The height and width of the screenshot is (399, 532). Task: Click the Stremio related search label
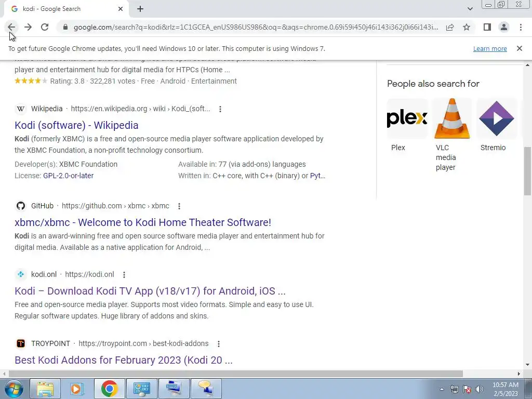coord(493,148)
